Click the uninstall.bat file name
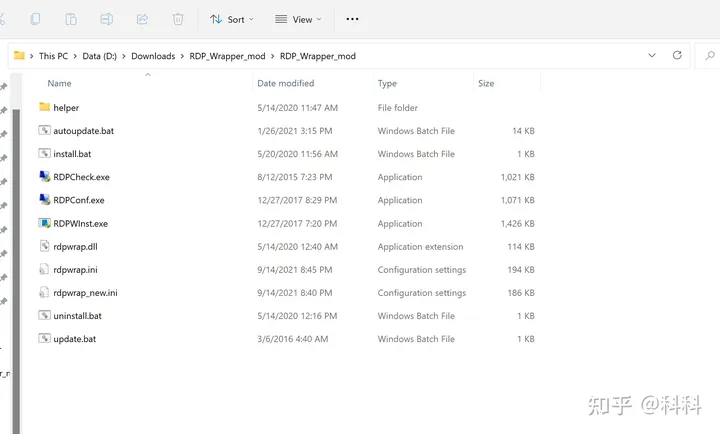The width and height of the screenshot is (720, 434). pyautogui.click(x=78, y=316)
